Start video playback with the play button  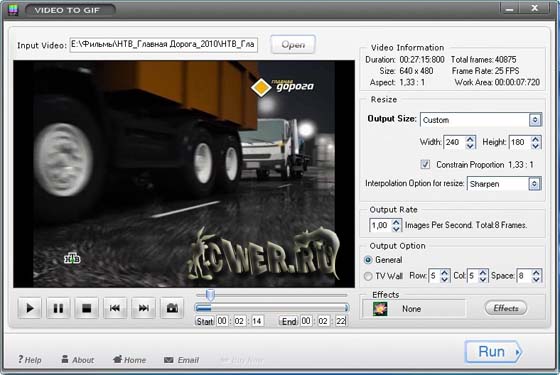click(30, 308)
